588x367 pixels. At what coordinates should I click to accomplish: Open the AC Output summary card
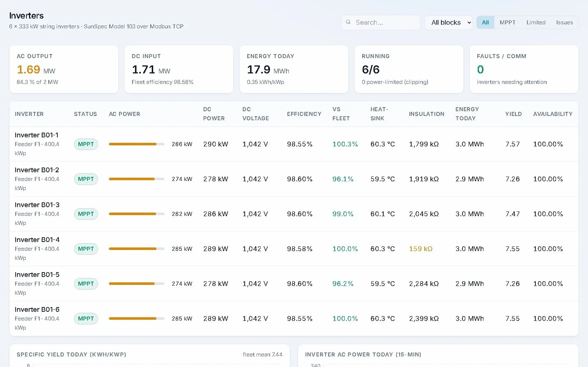(x=64, y=69)
